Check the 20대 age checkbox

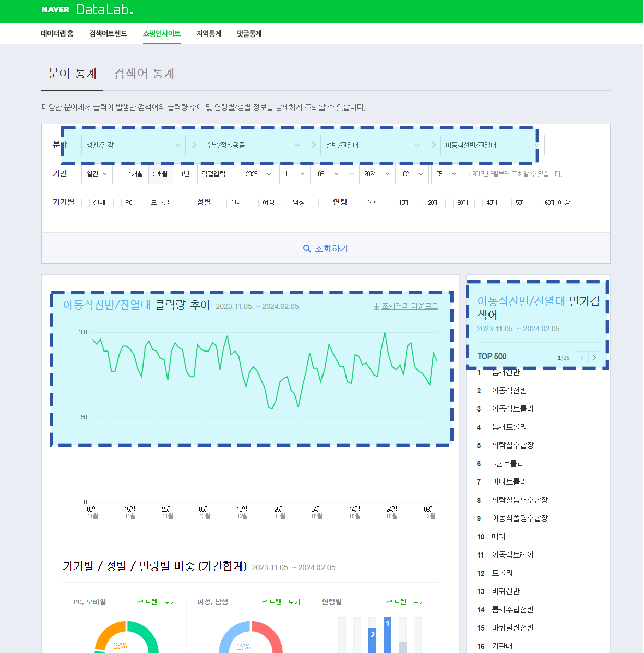tap(420, 203)
